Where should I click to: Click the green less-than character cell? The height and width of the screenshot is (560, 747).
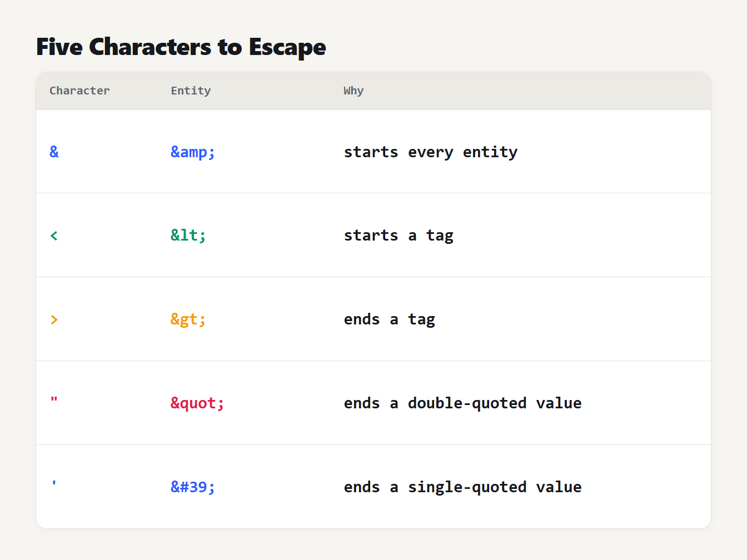[x=54, y=236]
